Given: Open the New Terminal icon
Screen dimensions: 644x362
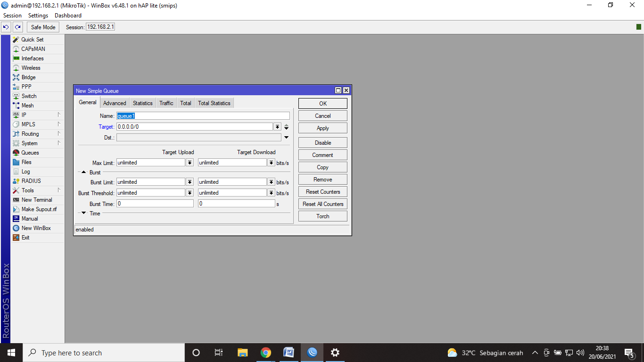Looking at the screenshot, I should click(16, 200).
